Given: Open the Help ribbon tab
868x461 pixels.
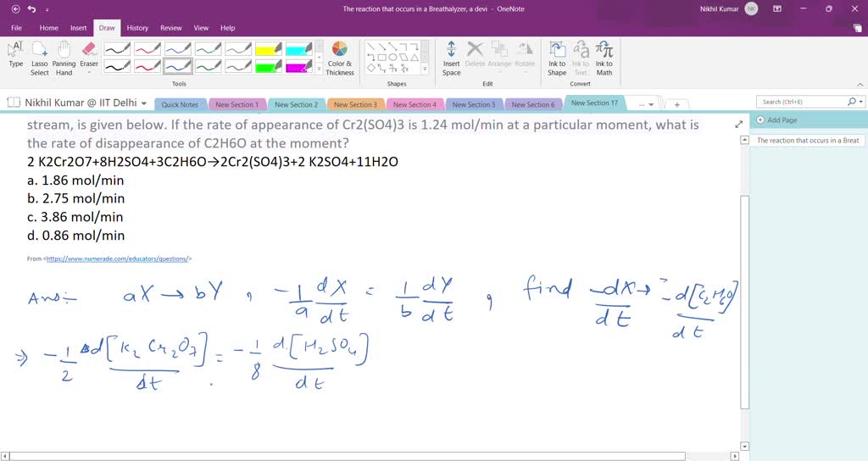Looking at the screenshot, I should [227, 28].
